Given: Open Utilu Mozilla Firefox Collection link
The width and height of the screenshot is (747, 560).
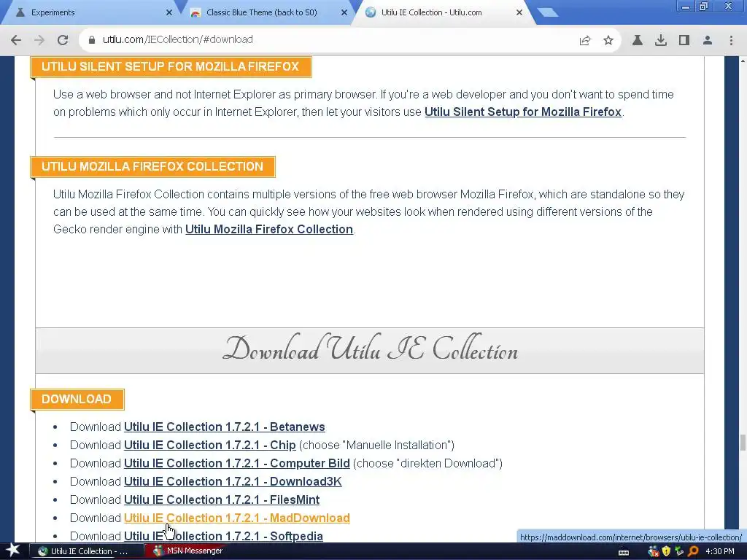Looking at the screenshot, I should coord(269,229).
